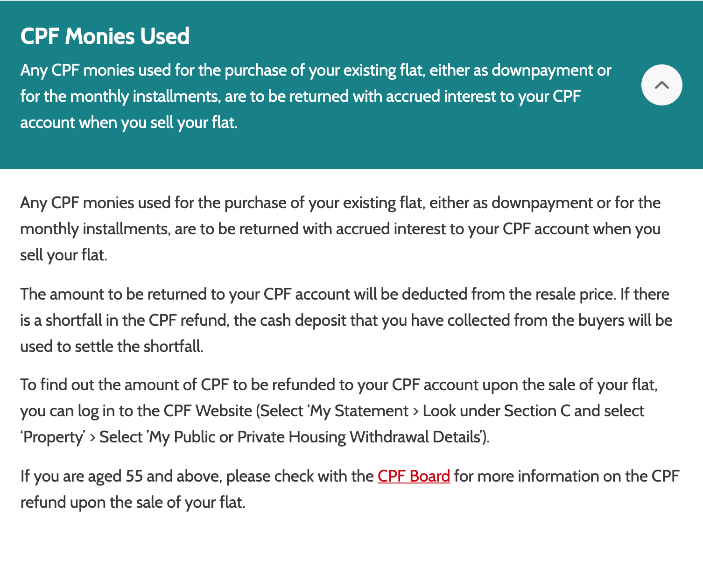Screen dimensions: 703x588
Task: Click body paragraph starting 'Any CPF monies used'
Action: pyautogui.click(x=340, y=229)
